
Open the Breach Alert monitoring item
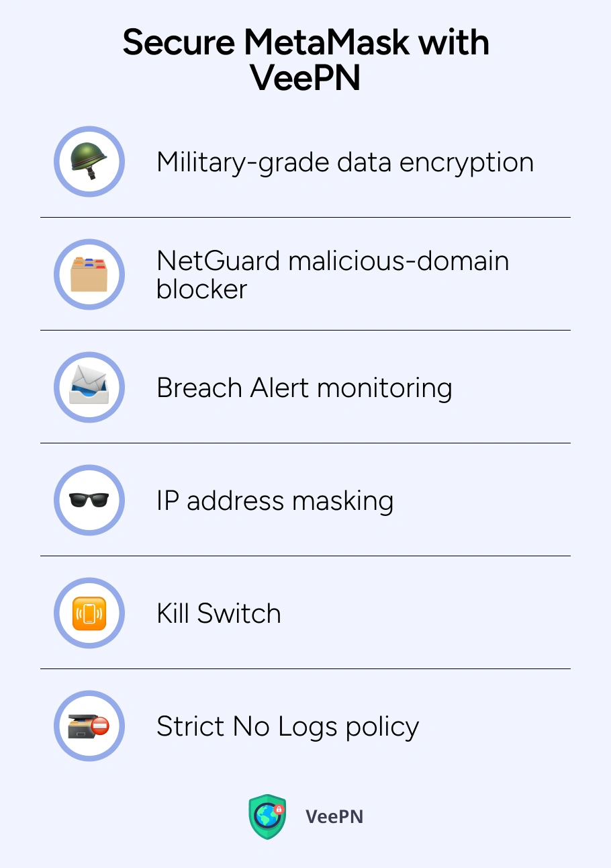click(x=304, y=388)
